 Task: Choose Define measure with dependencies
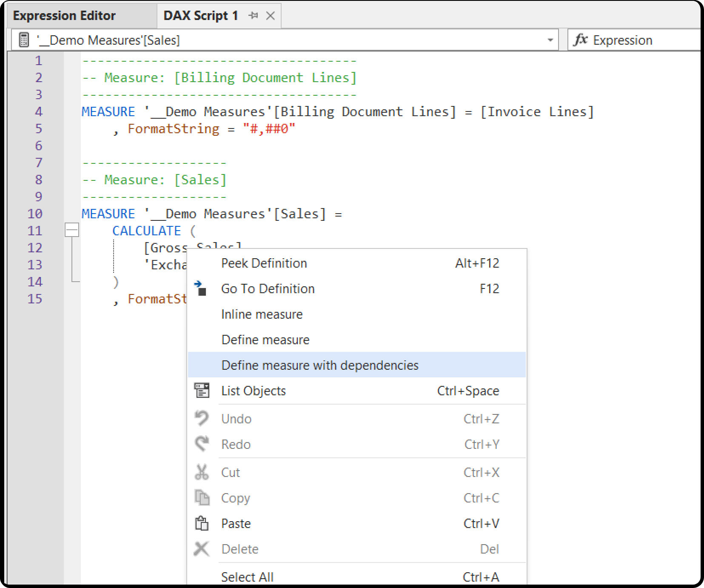coord(357,365)
